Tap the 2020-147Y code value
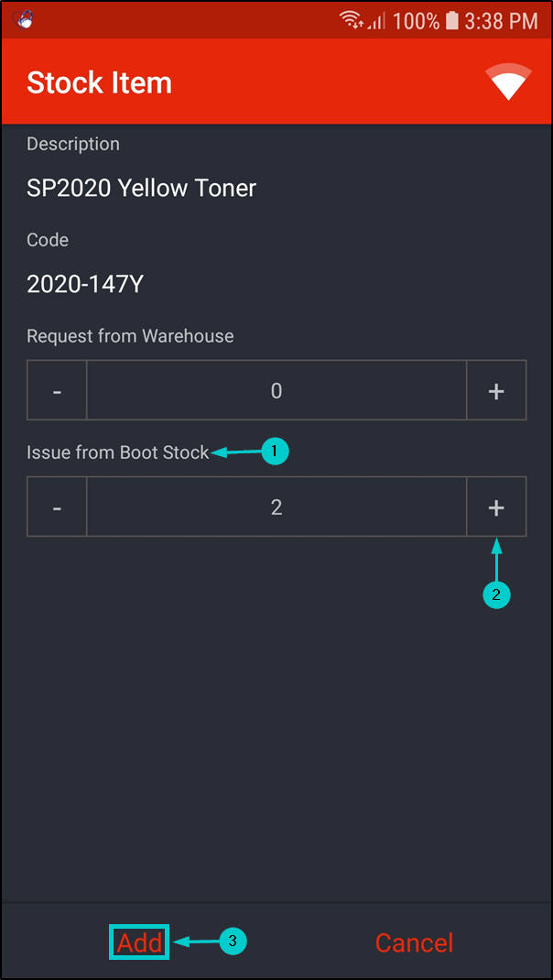This screenshot has width=553, height=980. (85, 284)
